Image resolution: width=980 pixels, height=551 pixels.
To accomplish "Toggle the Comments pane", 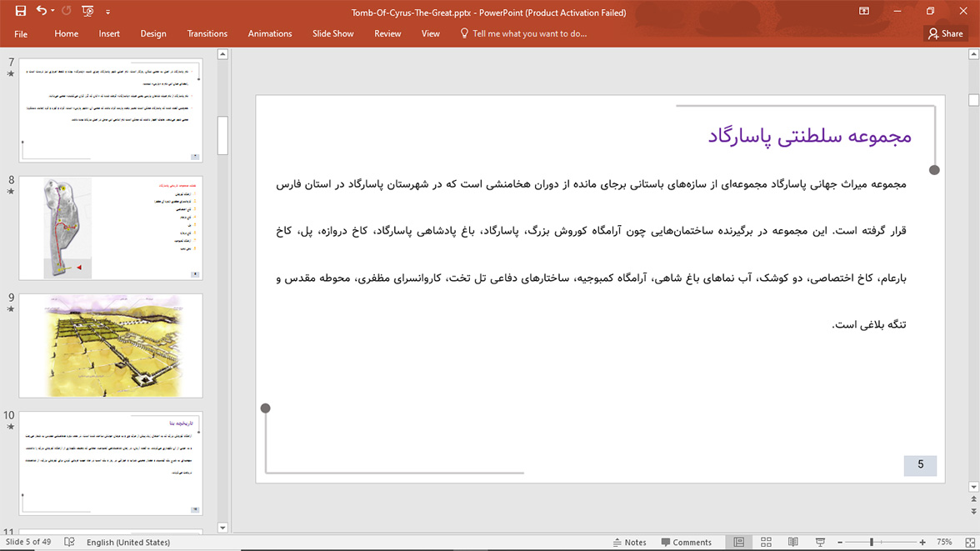I will (686, 542).
